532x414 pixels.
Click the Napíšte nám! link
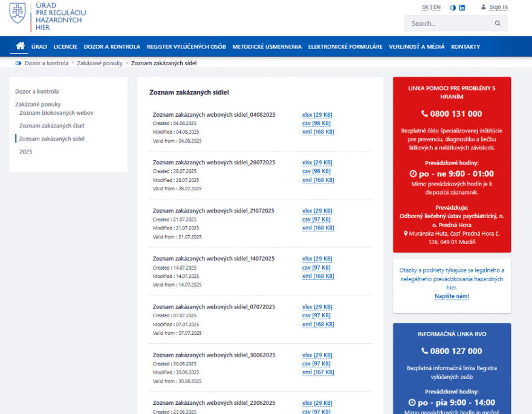(x=452, y=296)
